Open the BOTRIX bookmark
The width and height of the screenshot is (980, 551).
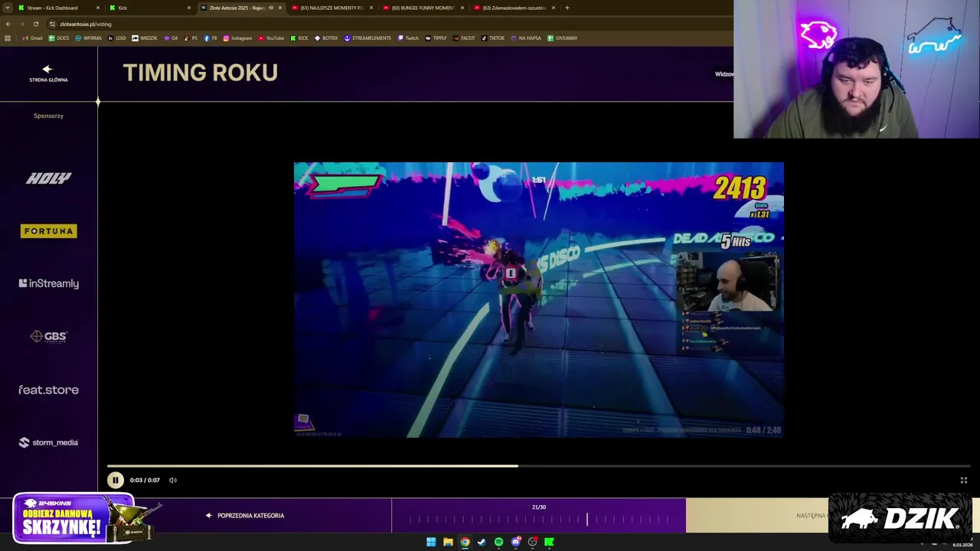(x=326, y=38)
